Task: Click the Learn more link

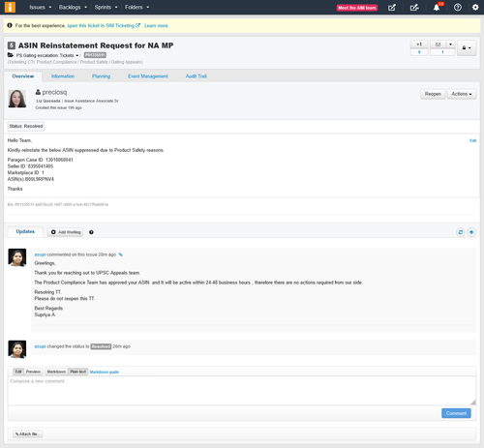Action: pyautogui.click(x=156, y=25)
